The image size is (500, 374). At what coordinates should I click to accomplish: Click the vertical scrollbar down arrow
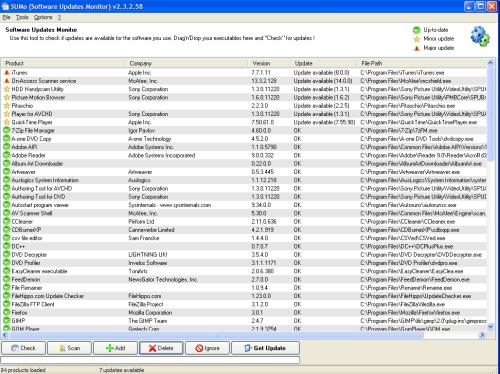(490, 327)
